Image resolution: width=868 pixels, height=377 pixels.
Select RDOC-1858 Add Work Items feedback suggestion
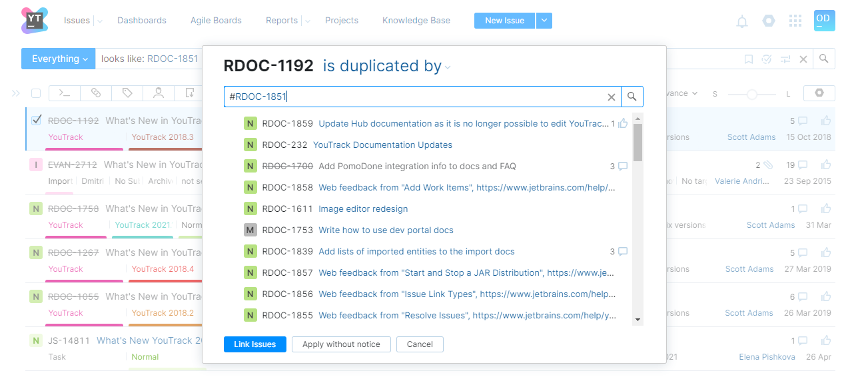[x=467, y=187]
